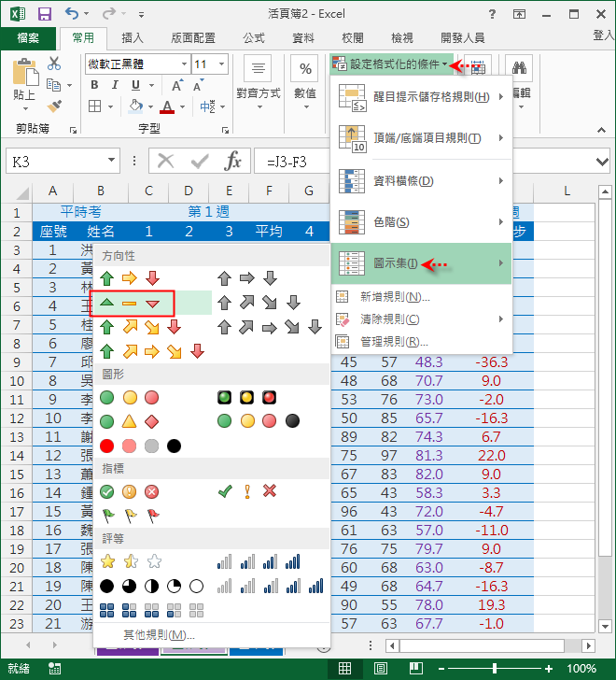Open the font size dropdown
This screenshot has width=616, height=680.
pos(222,64)
